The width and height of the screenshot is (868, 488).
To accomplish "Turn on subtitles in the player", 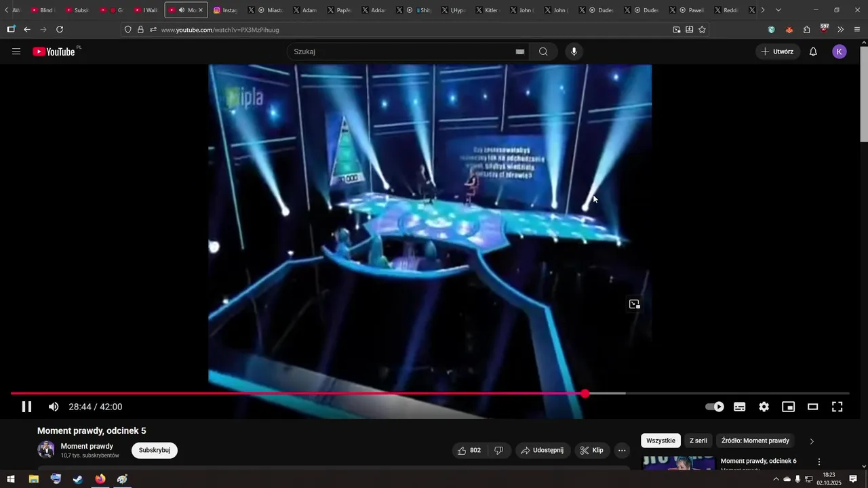I will click(x=740, y=407).
